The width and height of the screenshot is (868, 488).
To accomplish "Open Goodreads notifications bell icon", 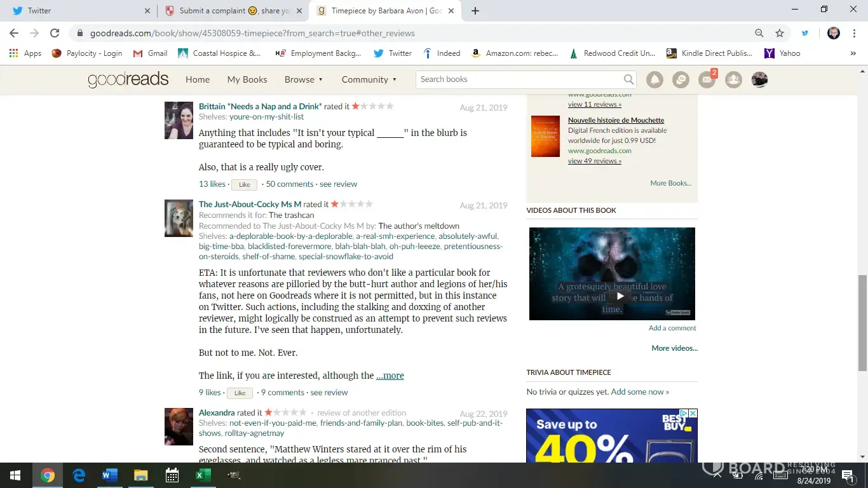I will point(654,79).
